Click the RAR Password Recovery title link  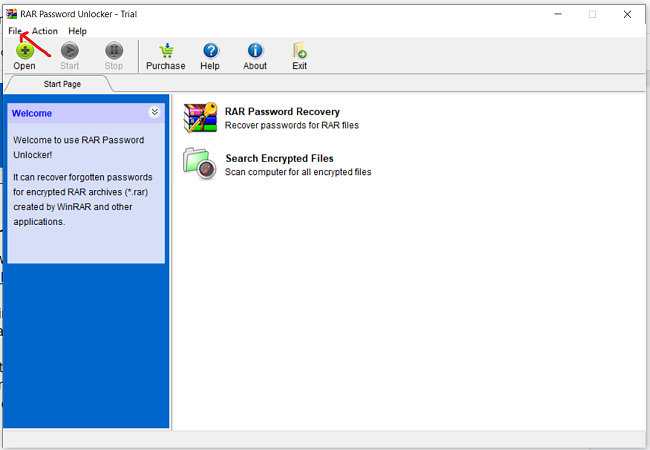(282, 111)
